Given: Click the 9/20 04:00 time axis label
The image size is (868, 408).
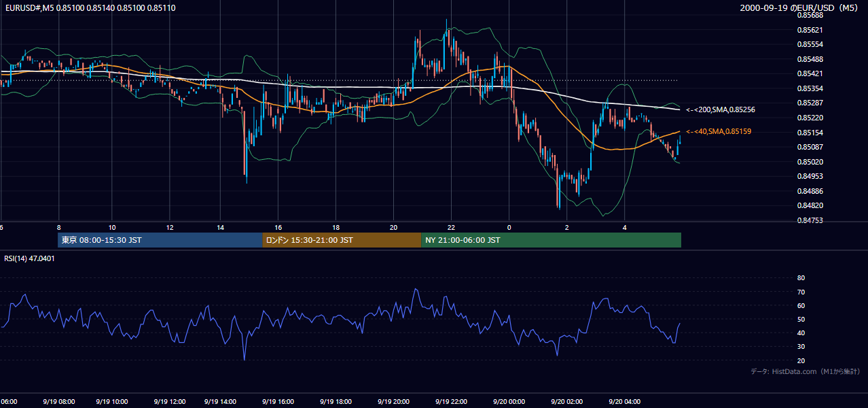Looking at the screenshot, I should 624,401.
